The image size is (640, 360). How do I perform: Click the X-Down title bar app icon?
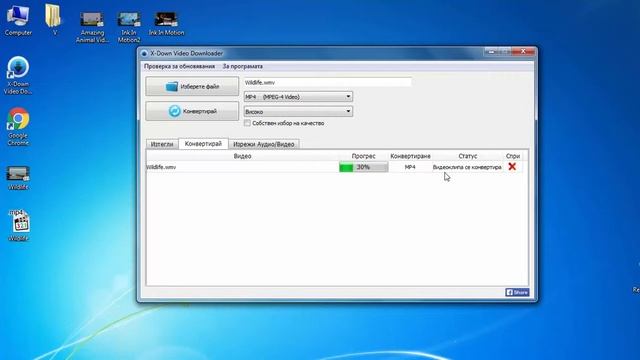[144, 53]
